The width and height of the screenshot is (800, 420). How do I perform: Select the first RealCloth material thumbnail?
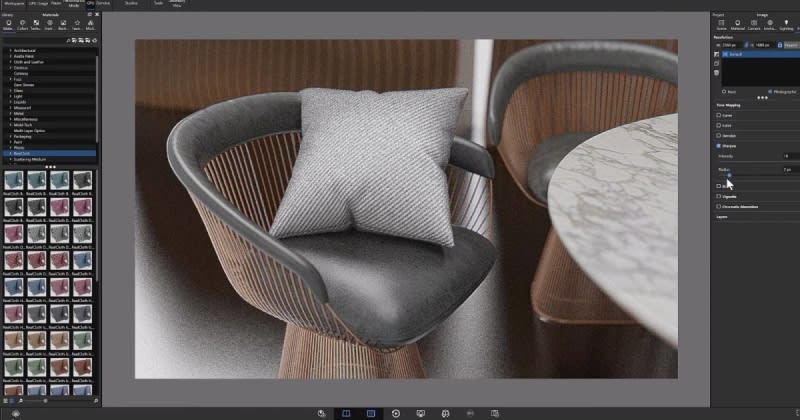[12, 180]
